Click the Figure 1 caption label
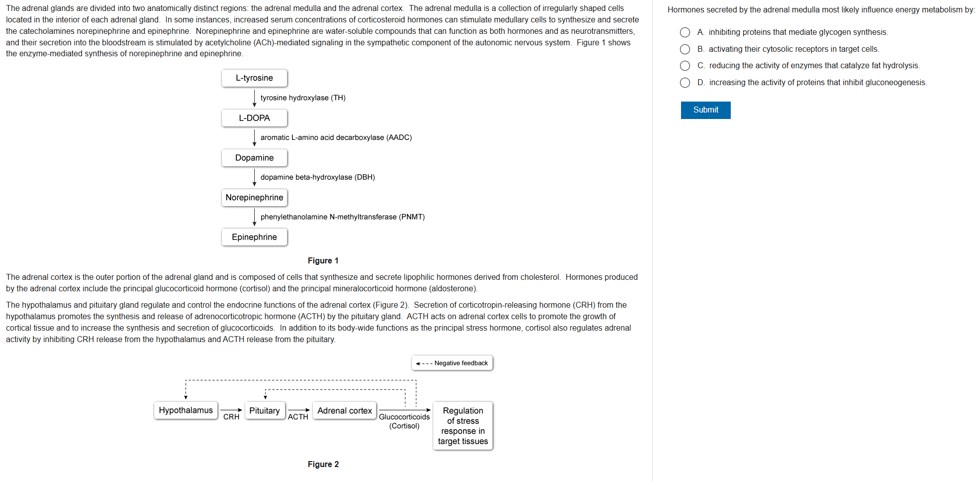 [x=323, y=261]
